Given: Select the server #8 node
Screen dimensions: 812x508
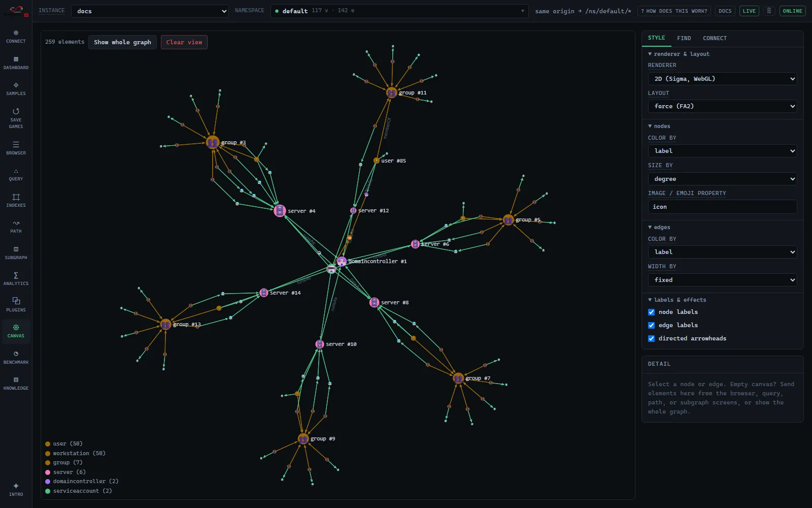Looking at the screenshot, I should (x=374, y=302).
